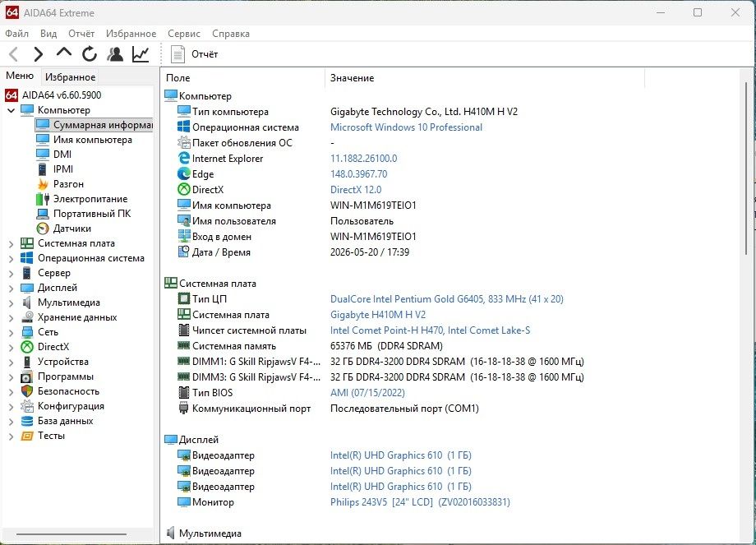Select the Коммуникационный порт row
This screenshot has width=756, height=545.
tap(328, 409)
